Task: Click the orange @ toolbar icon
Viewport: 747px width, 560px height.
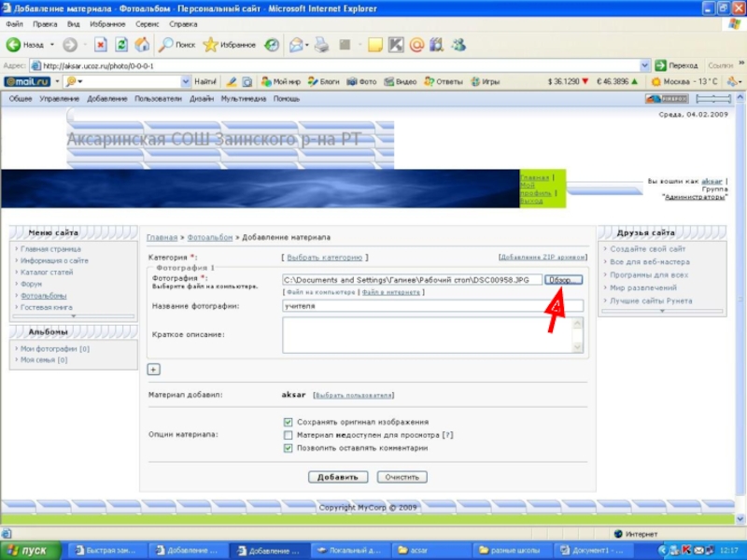Action: [416, 45]
